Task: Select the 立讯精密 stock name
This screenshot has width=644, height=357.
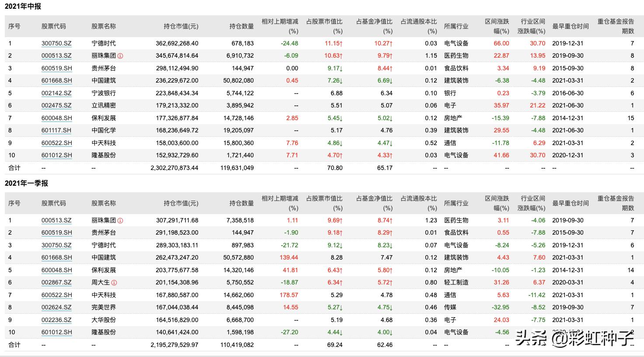Action: 104,105
